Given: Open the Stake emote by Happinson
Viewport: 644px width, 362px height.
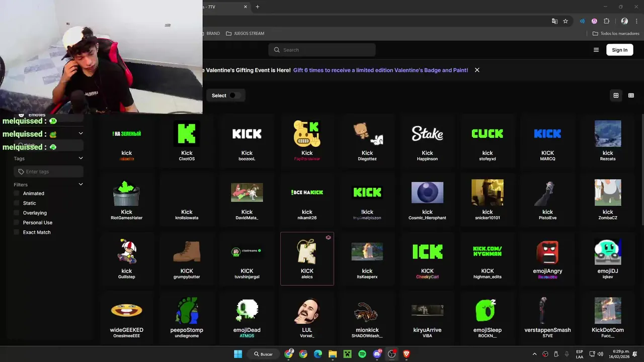Looking at the screenshot, I should (427, 140).
